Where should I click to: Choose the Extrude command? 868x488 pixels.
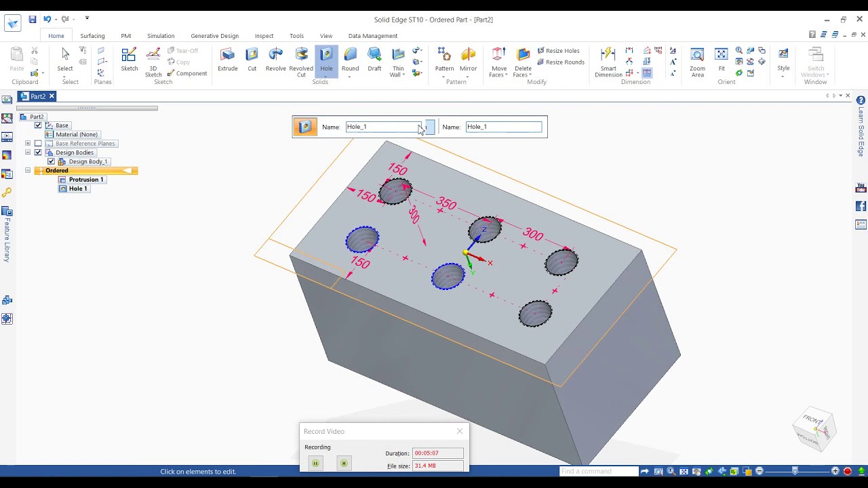(x=228, y=60)
